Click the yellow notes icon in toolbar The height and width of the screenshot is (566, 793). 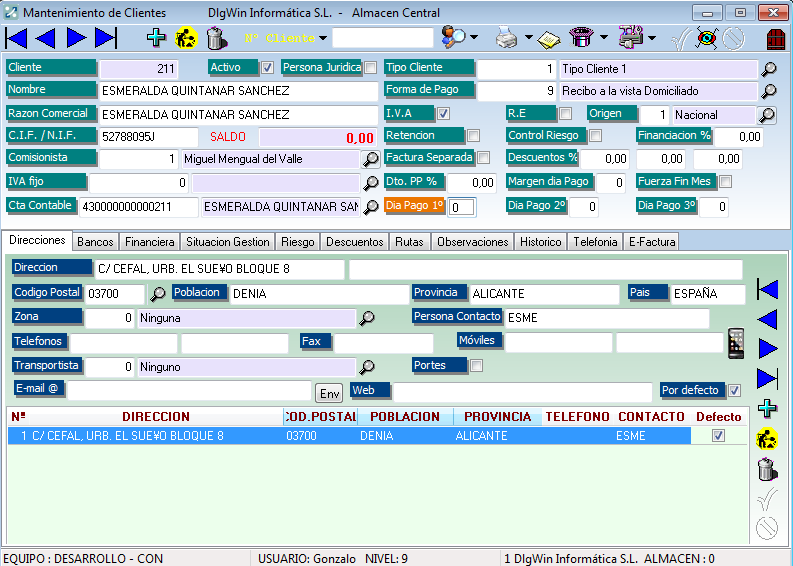point(548,39)
